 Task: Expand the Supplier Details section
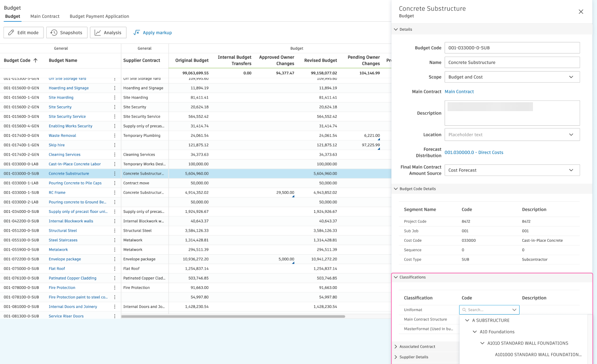[396, 357]
